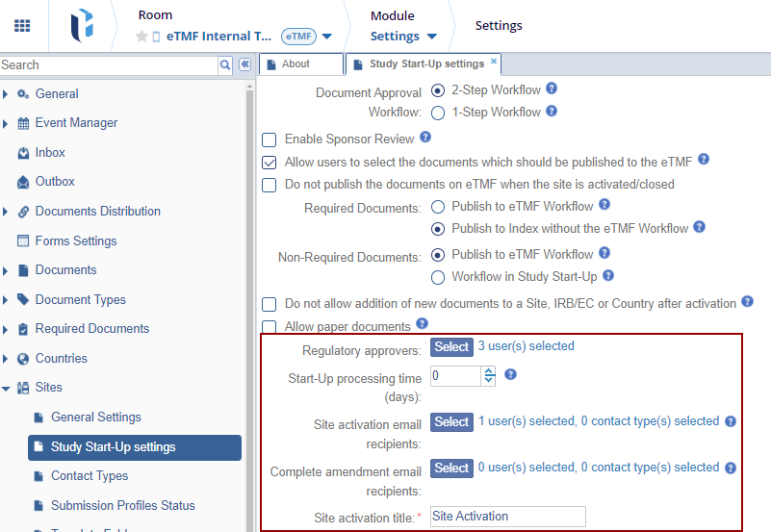771x532 pixels.
Task: Click help icon beside Start-Up processing time
Action: tap(511, 374)
